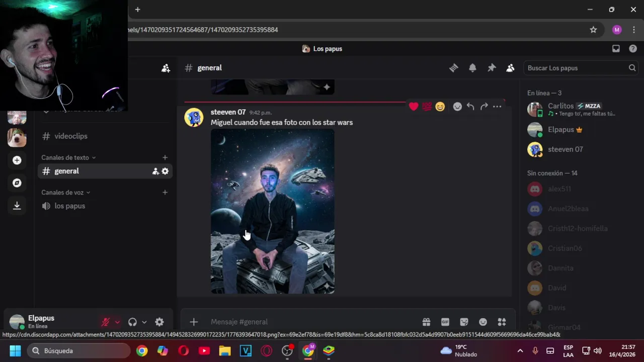Open member invite icon next to server name
Screen dimensions: 644x362
[166, 68]
